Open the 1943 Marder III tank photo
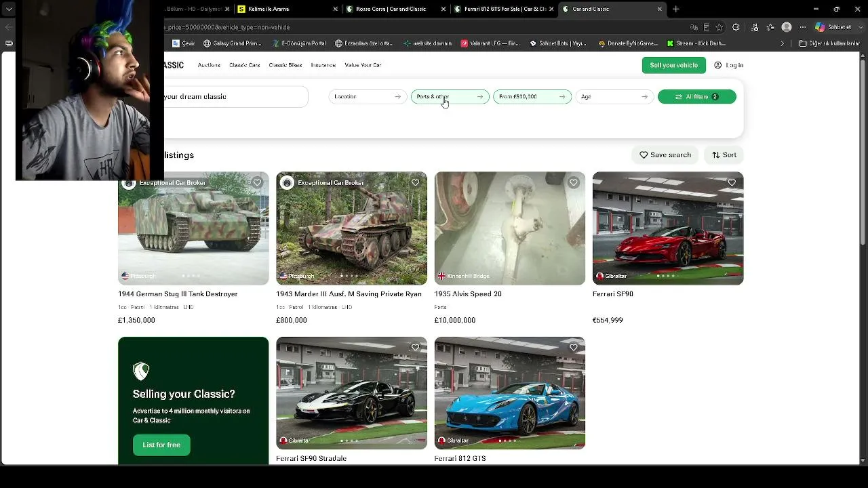 pos(351,228)
